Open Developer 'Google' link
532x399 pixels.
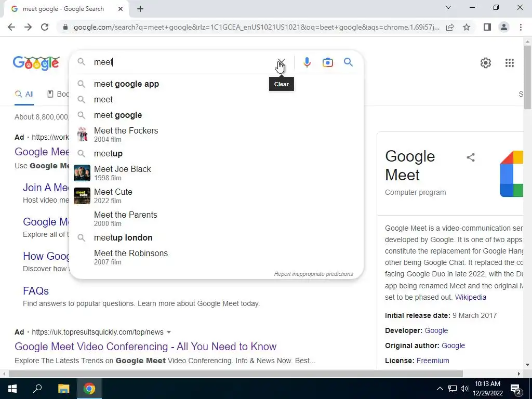(436, 330)
